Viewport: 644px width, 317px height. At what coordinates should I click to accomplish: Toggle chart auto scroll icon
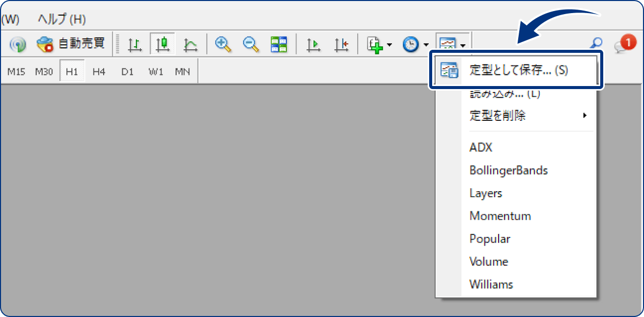(x=314, y=45)
